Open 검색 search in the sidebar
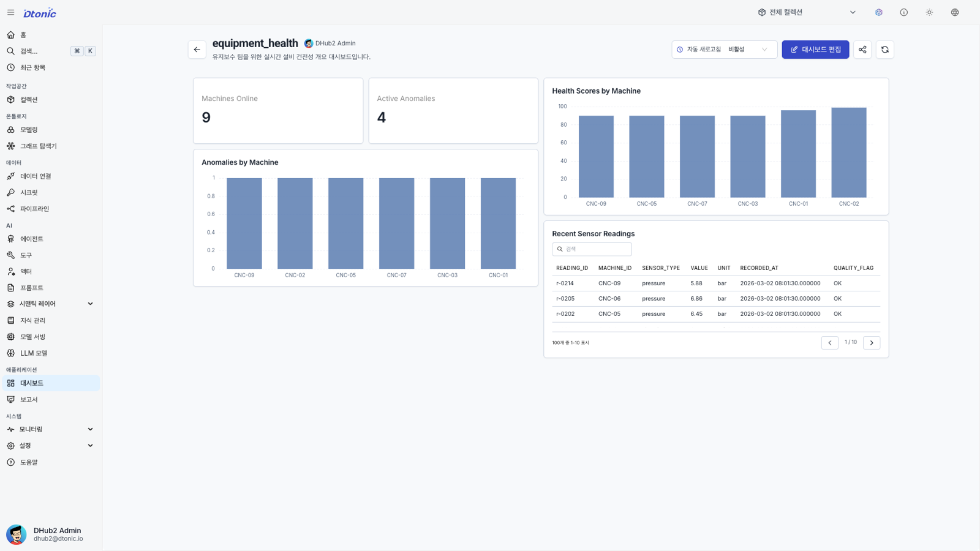The height and width of the screenshot is (551, 980). [51, 51]
